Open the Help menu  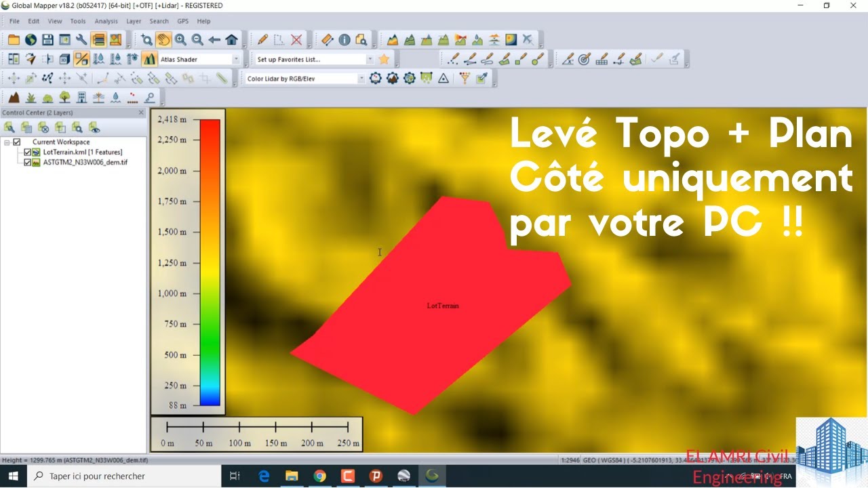203,21
